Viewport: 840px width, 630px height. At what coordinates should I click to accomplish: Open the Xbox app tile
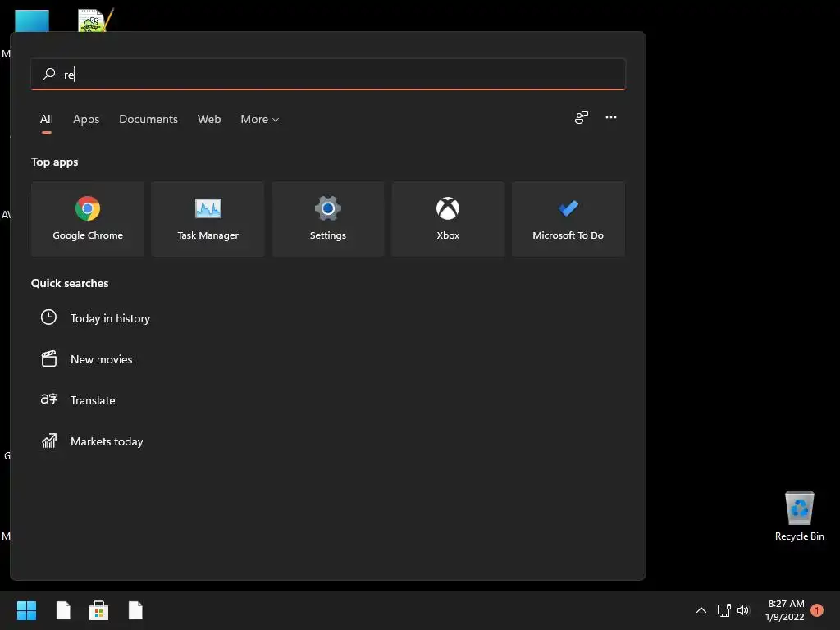pos(448,218)
